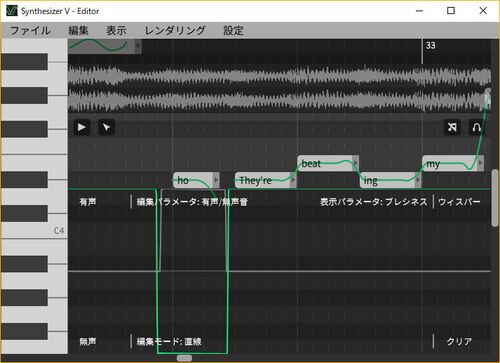This screenshot has height=363, width=500.
Task: Click the vertical scrollbar thumb
Action: point(495,199)
